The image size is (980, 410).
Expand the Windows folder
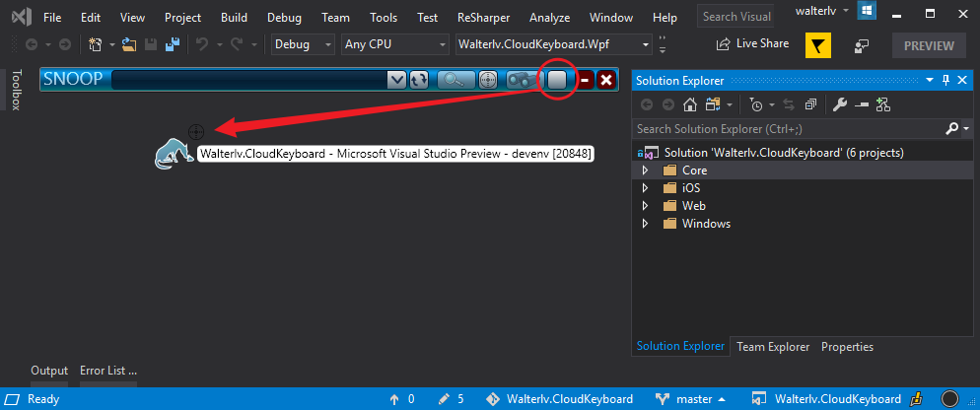645,223
